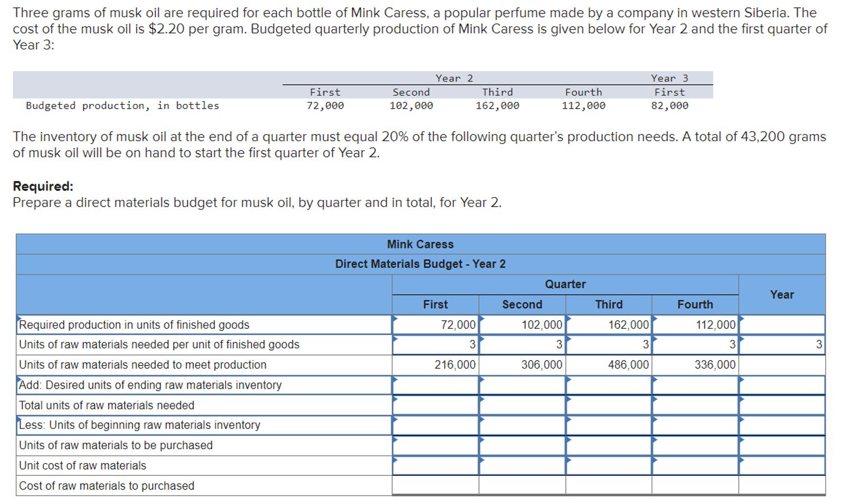Select First quarter raw materials to be purchased cell
The image size is (847, 504).
coord(435,446)
